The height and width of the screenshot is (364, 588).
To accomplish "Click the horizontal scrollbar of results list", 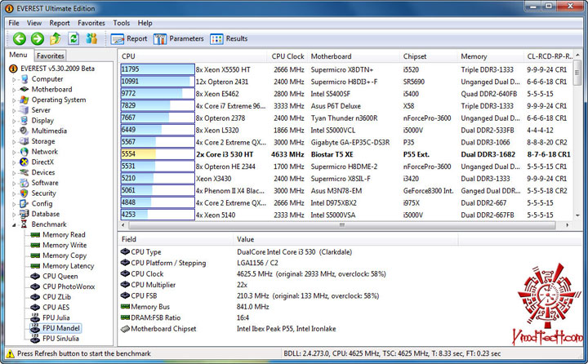I will (x=341, y=225).
